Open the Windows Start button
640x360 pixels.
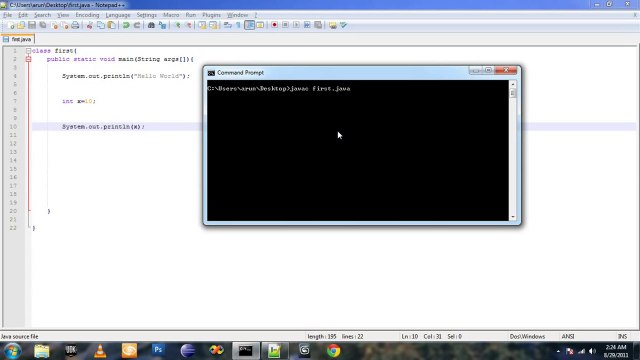[x=12, y=351]
